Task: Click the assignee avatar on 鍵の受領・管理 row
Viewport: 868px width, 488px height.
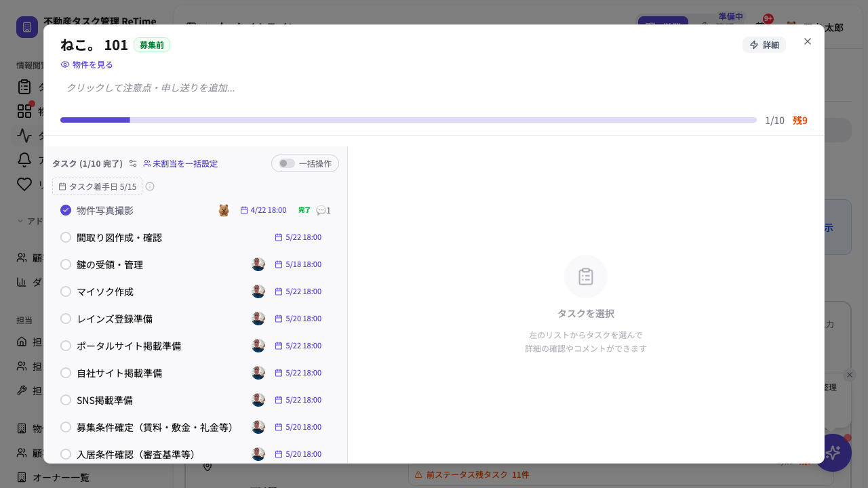Action: click(x=258, y=264)
